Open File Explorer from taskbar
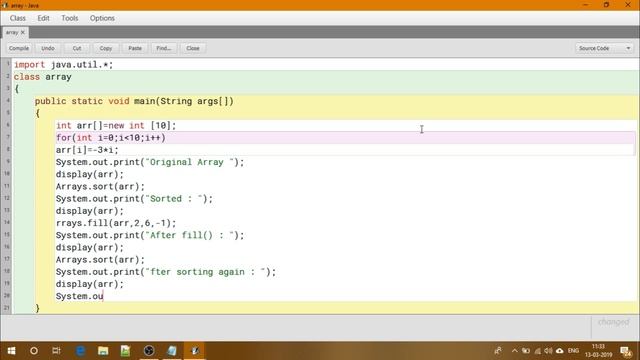This screenshot has width=640, height=360. tap(103, 351)
